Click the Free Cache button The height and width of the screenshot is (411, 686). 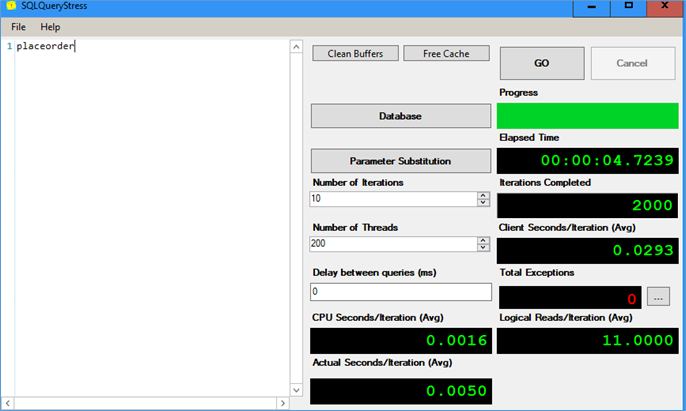(x=446, y=53)
